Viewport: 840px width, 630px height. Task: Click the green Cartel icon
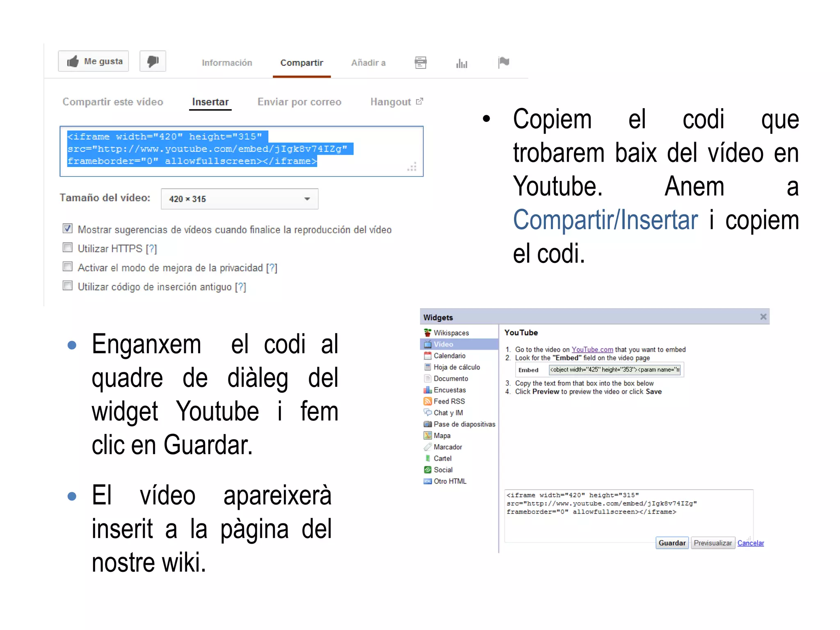point(427,458)
